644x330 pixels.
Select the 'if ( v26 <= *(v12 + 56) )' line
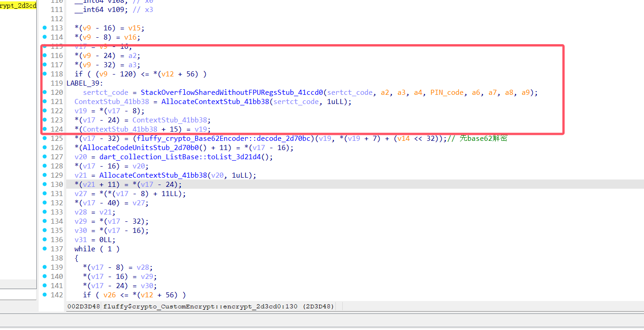pos(134,295)
